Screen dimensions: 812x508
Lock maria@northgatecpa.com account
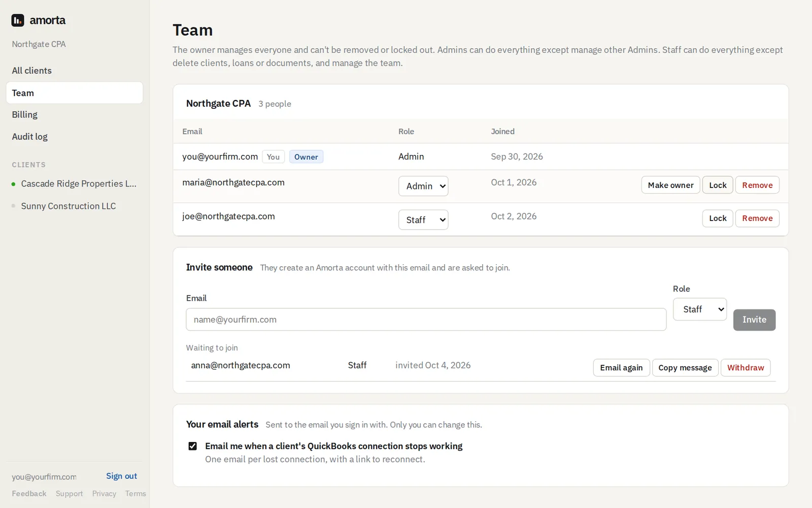(x=718, y=185)
